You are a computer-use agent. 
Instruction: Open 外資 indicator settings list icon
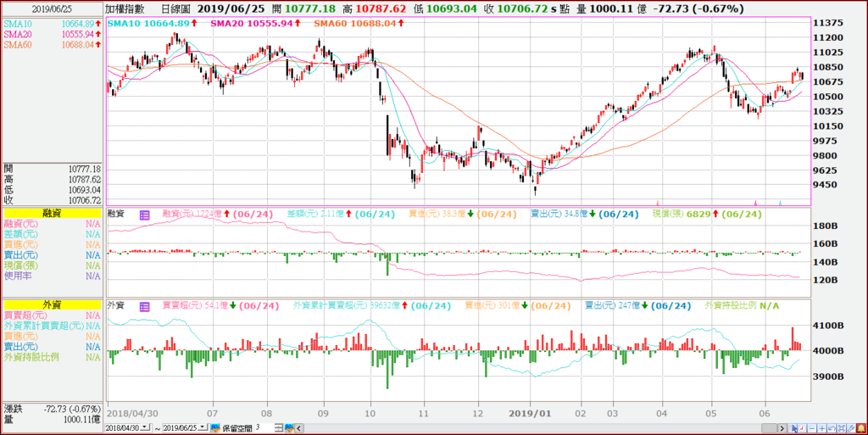[x=144, y=307]
